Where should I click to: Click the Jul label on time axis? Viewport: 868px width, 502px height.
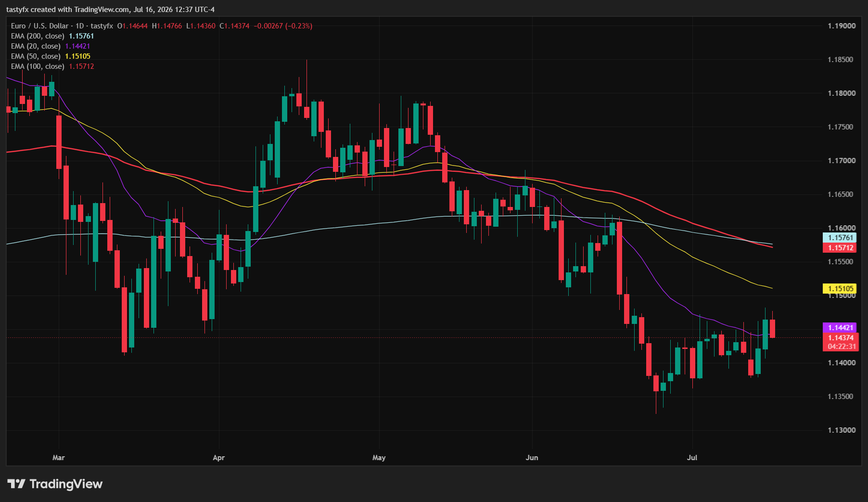click(692, 458)
